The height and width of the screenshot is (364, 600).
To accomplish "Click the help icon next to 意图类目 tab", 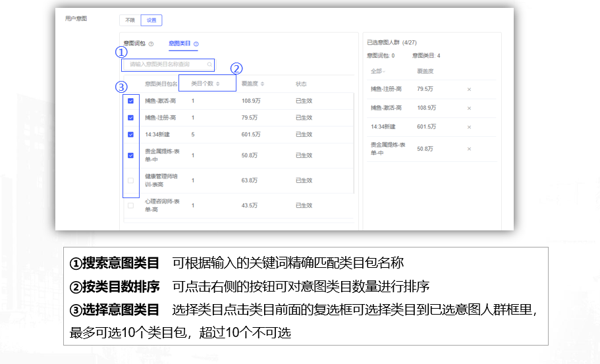I will coord(196,44).
